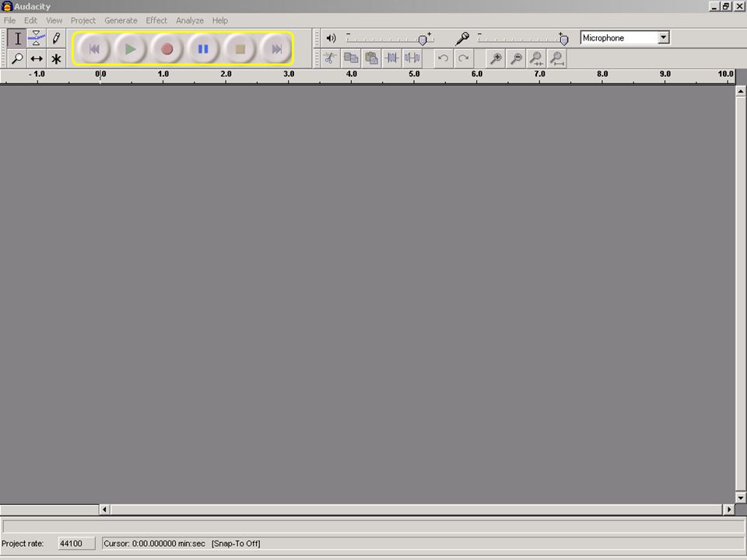
Task: Click the Paste icon
Action: pyautogui.click(x=372, y=58)
